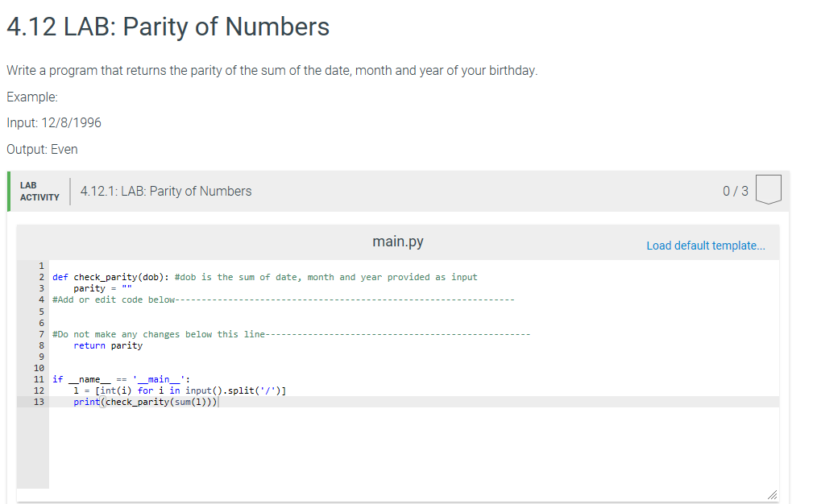Click the 4.12.1: LAB: Parity of Numbers header
The image size is (817, 504).
pos(166,191)
